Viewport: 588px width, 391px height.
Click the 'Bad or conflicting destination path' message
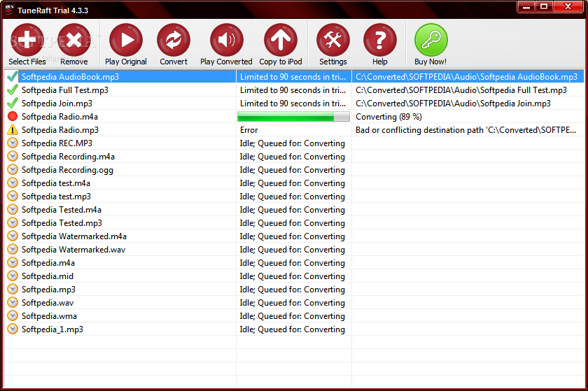coord(465,129)
